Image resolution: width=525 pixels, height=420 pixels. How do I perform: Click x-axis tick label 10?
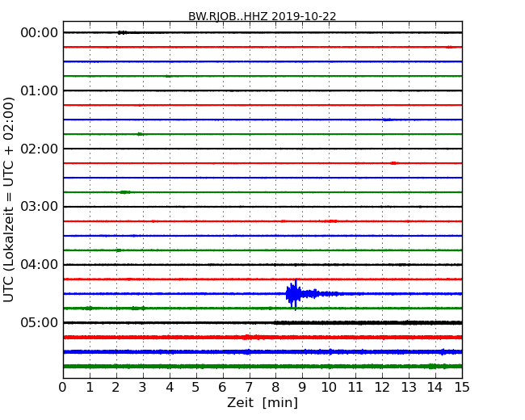click(x=329, y=387)
